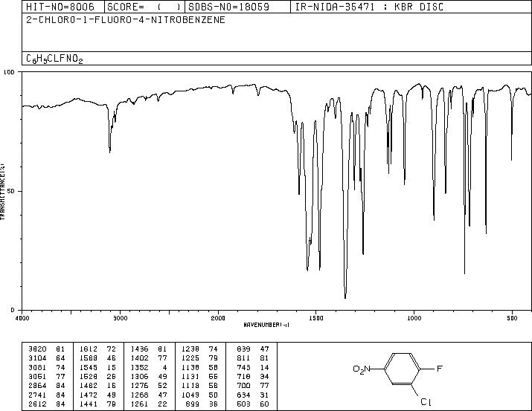This screenshot has height=411, width=532.
Task: Click the IR-NIDA-35471 KBR DISC label
Action: [x=369, y=7]
